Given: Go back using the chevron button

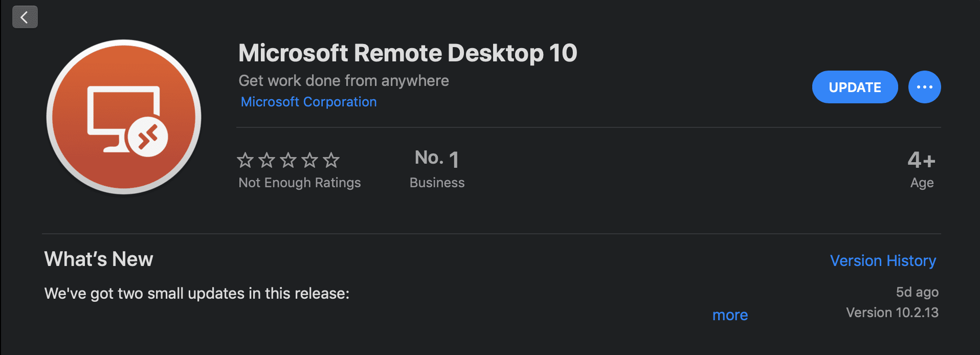Looking at the screenshot, I should click(25, 17).
